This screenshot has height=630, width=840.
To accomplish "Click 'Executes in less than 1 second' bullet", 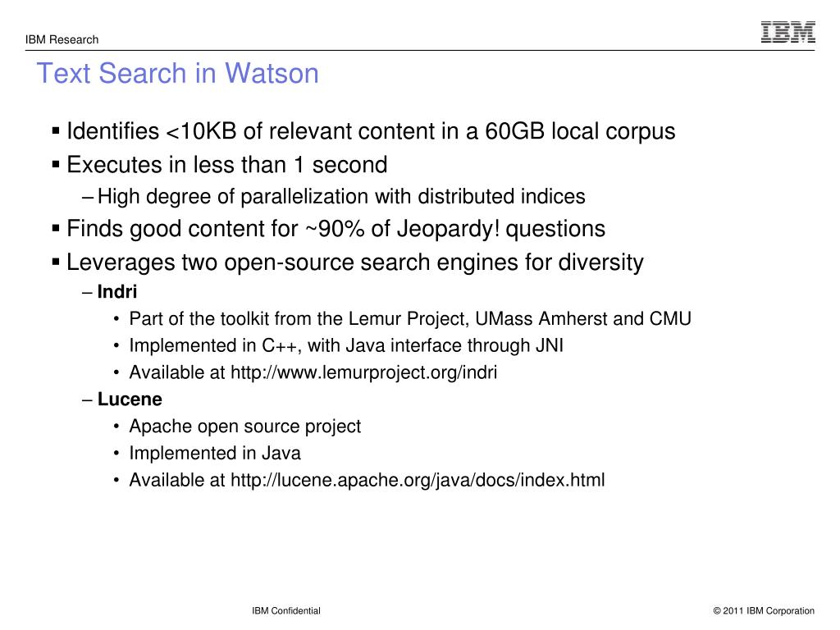I will coord(226,164).
